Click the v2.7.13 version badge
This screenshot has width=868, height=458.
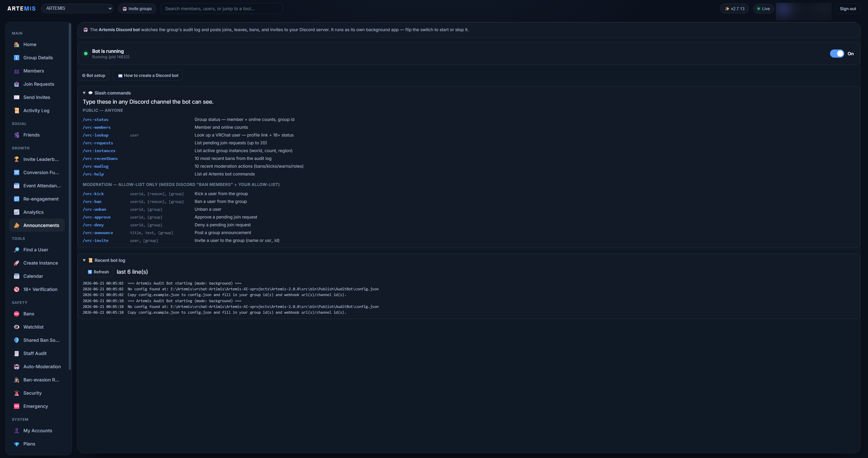[734, 8]
